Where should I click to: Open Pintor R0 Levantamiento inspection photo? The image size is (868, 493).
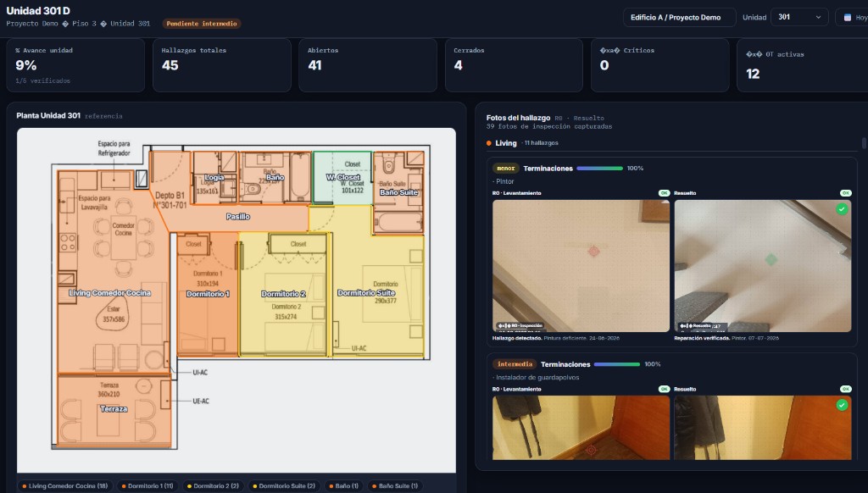pyautogui.click(x=581, y=266)
